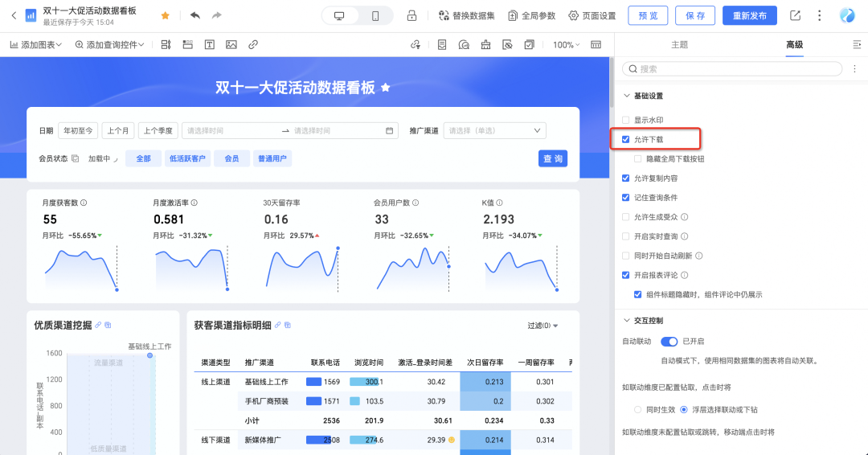Viewport: 868px width, 455px height.
Task: Open 页面设置
Action: pyautogui.click(x=592, y=15)
